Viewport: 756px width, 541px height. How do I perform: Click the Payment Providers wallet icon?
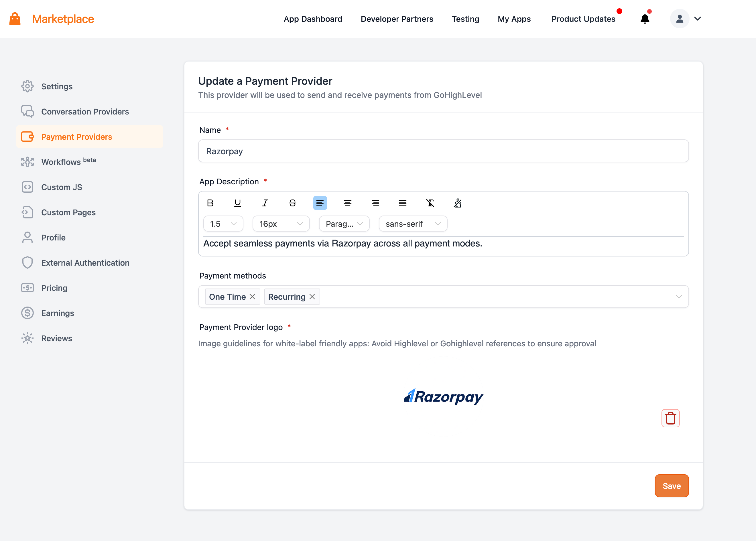click(x=27, y=137)
